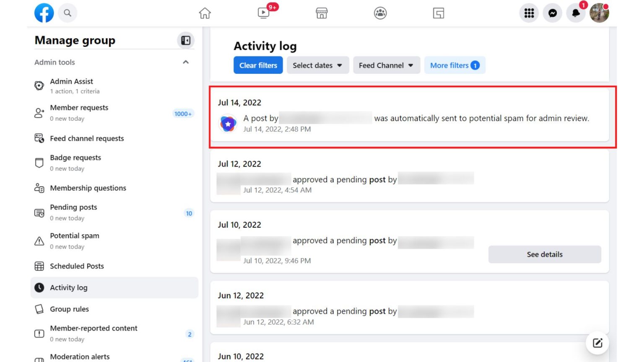Open Group rules in sidebar
This screenshot has width=644, height=362.
tap(69, 309)
